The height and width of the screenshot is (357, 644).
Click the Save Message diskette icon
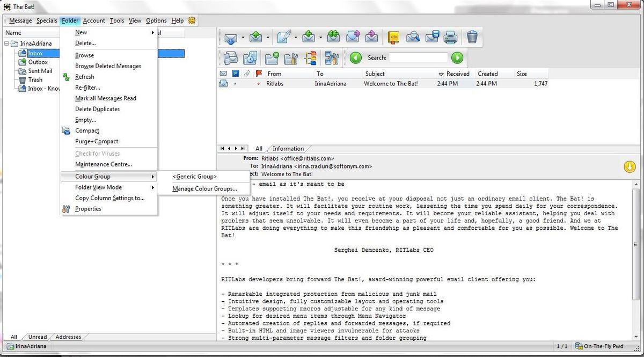click(x=432, y=37)
